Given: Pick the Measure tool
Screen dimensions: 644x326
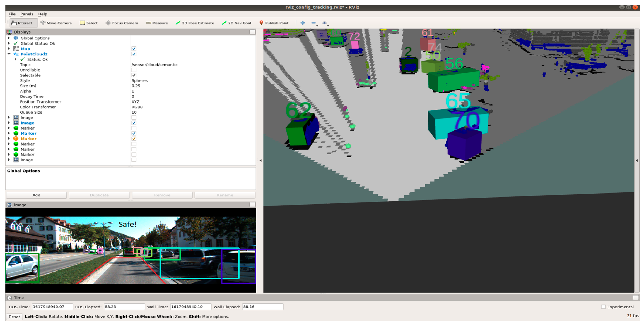Looking at the screenshot, I should tap(157, 23).
